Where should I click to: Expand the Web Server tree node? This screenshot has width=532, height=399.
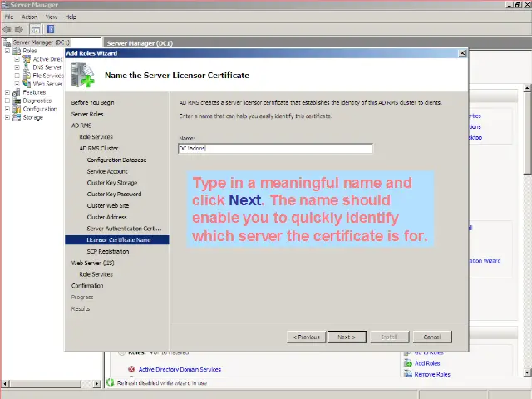tap(17, 84)
